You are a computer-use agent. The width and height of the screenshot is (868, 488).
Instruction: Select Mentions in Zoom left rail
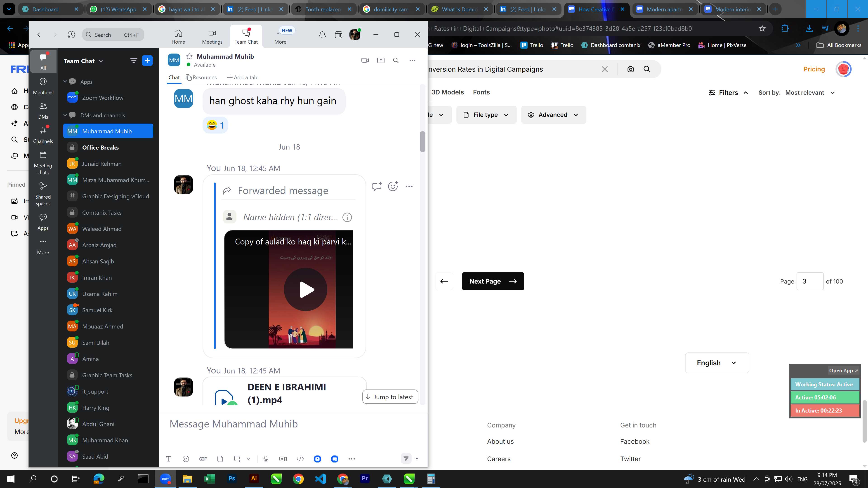(x=43, y=86)
